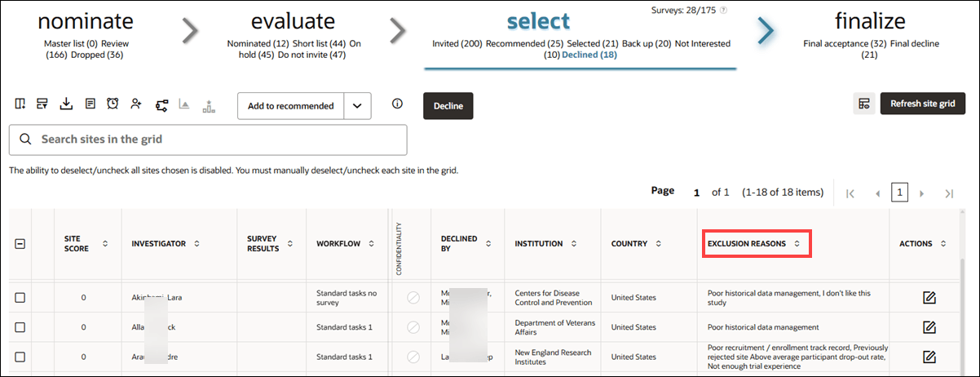
Task: Toggle the select-all checkbox in grid header
Action: (20, 243)
